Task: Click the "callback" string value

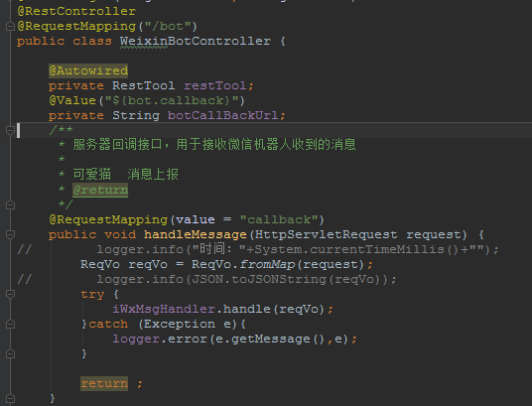Action: pos(279,219)
